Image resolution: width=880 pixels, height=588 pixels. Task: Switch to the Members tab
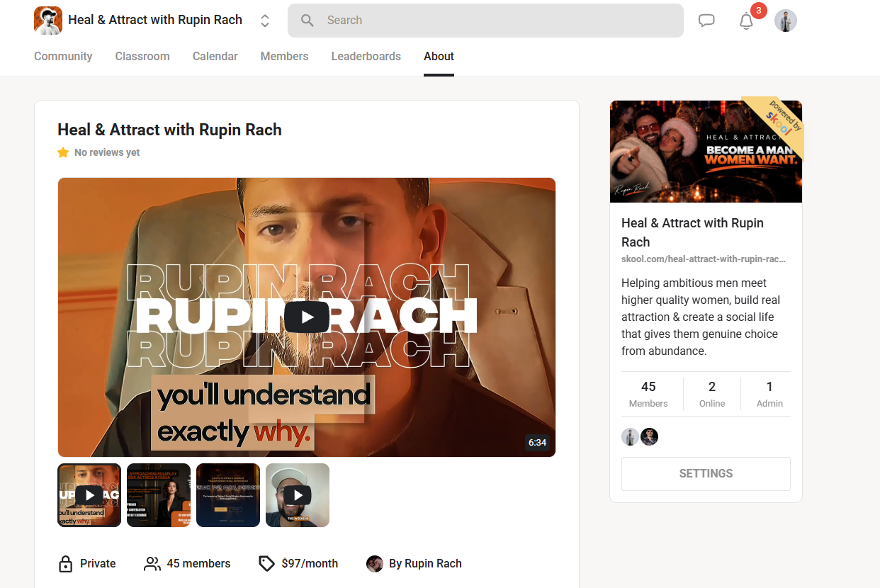coord(284,57)
